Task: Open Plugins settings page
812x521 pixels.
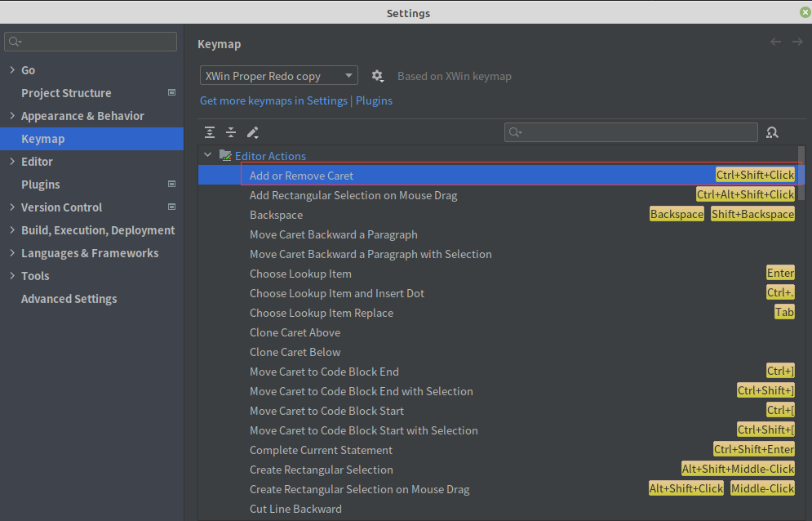Action: [x=40, y=184]
